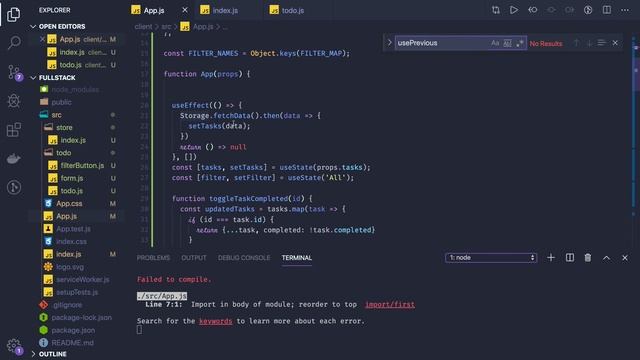The image size is (640, 360).
Task: Split the editor to the right
Action: [607, 10]
